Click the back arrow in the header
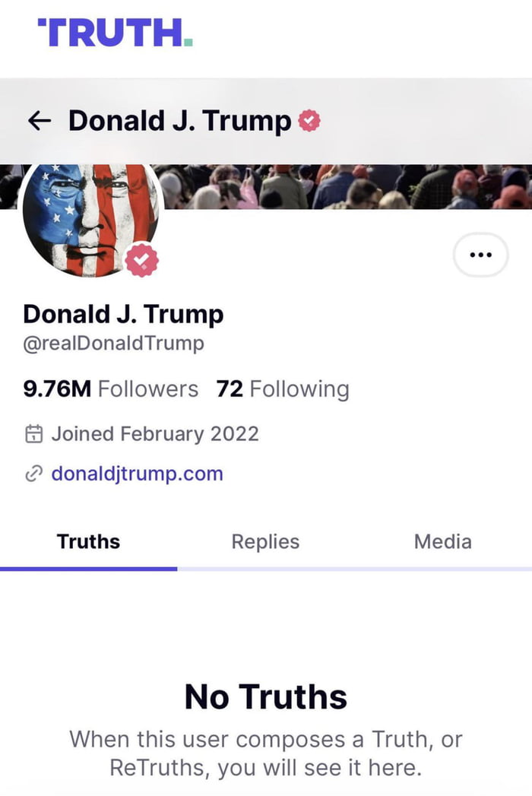The height and width of the screenshot is (796, 532). point(38,120)
